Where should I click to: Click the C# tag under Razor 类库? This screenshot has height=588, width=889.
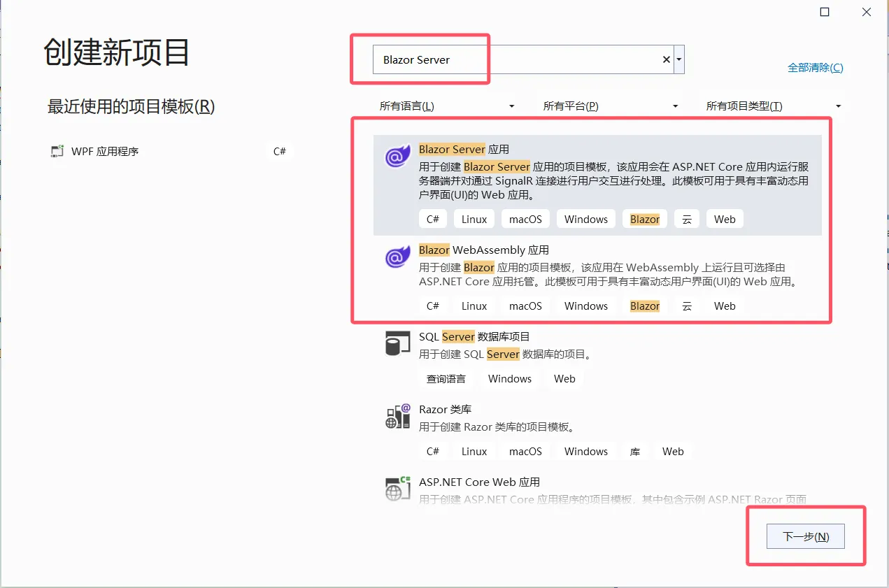433,452
